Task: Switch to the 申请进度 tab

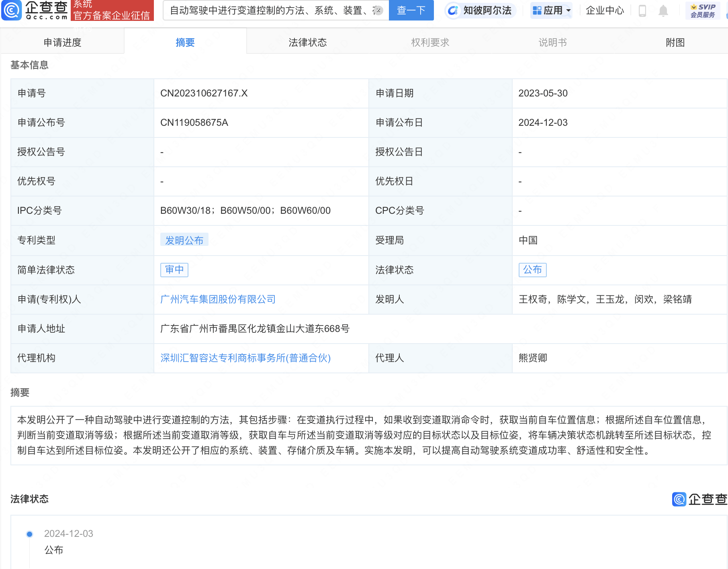Action: 62,42
